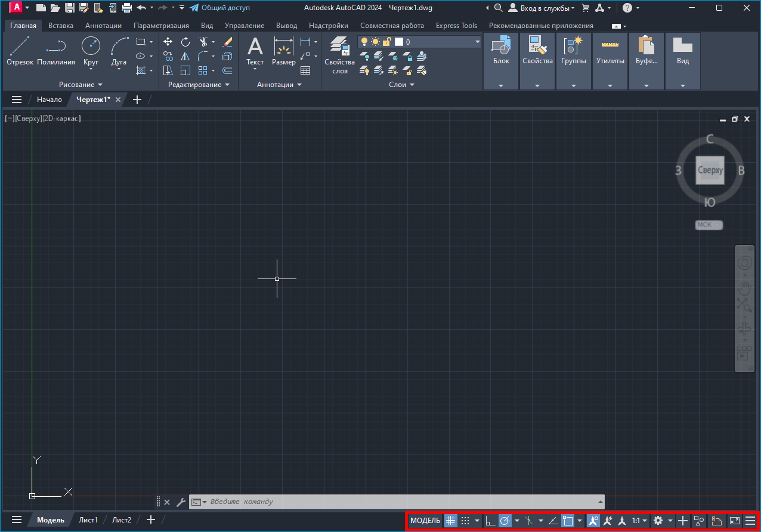Image resolution: width=761 pixels, height=532 pixels.
Task: Expand the Рисование panel
Action: (x=81, y=85)
